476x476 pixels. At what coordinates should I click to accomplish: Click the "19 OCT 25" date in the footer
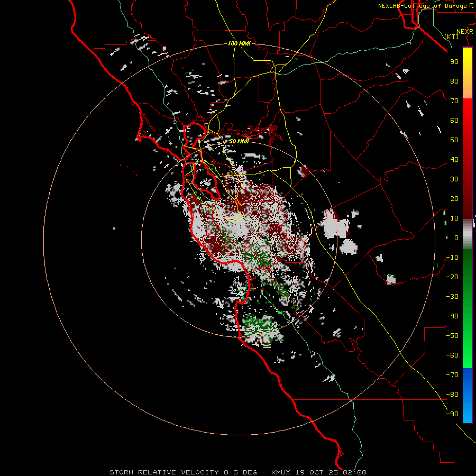tap(317, 472)
